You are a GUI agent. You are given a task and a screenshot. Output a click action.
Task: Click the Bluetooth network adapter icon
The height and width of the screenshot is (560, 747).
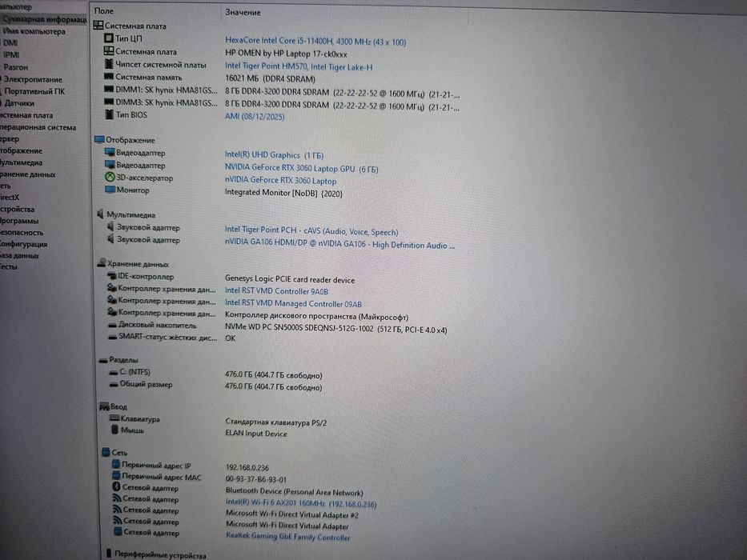(x=116, y=486)
